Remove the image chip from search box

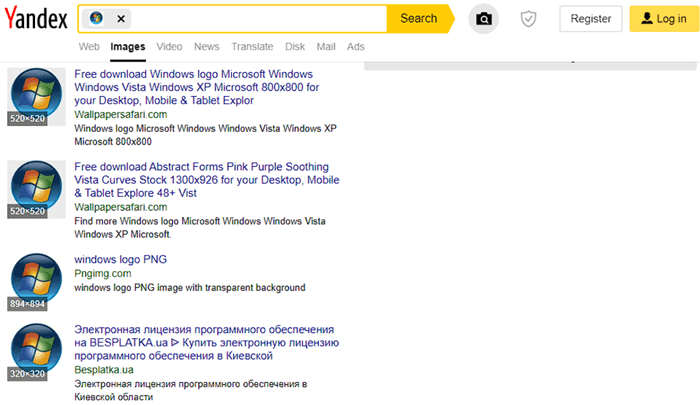pyautogui.click(x=121, y=19)
